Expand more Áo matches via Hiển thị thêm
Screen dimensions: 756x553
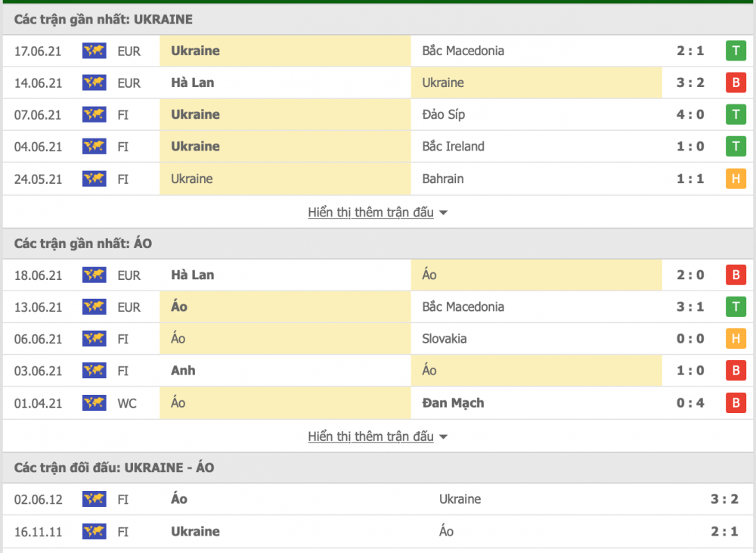click(370, 436)
